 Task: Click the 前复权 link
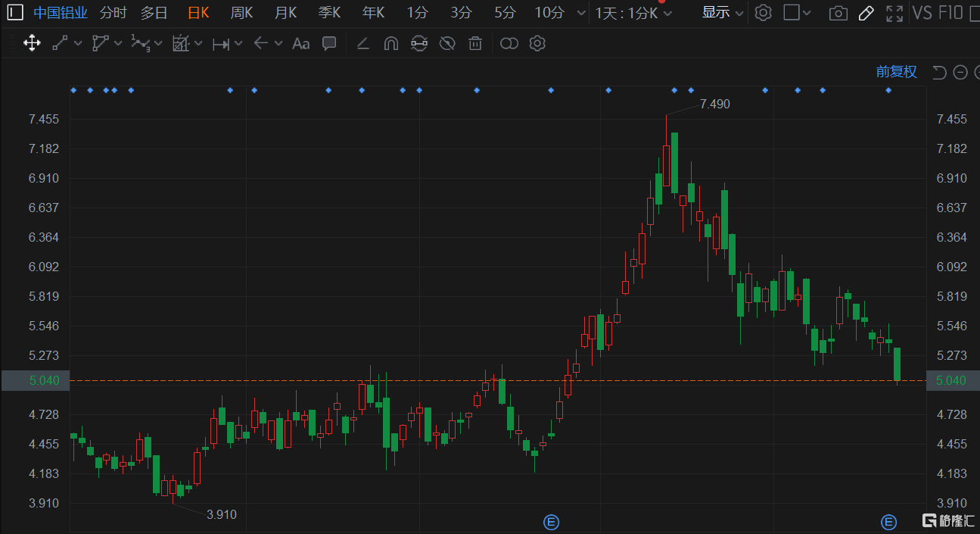coord(896,72)
